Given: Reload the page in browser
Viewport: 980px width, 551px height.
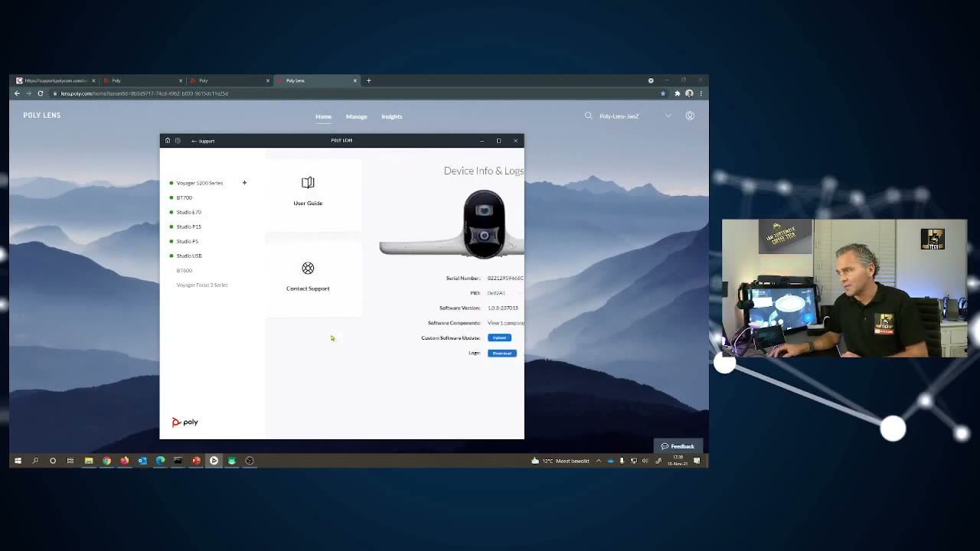Looking at the screenshot, I should tap(41, 93).
